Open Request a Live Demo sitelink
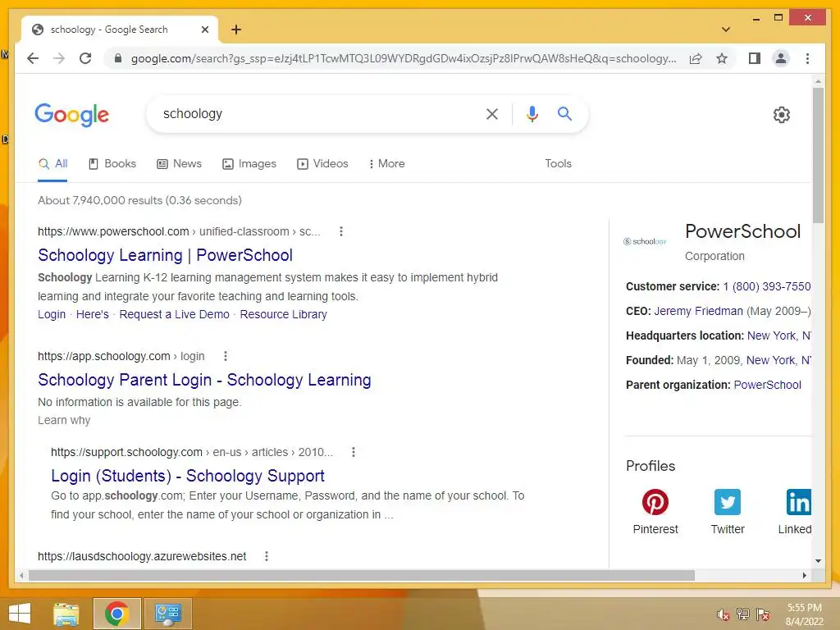Screen dimensions: 840x630 pyautogui.click(x=174, y=314)
